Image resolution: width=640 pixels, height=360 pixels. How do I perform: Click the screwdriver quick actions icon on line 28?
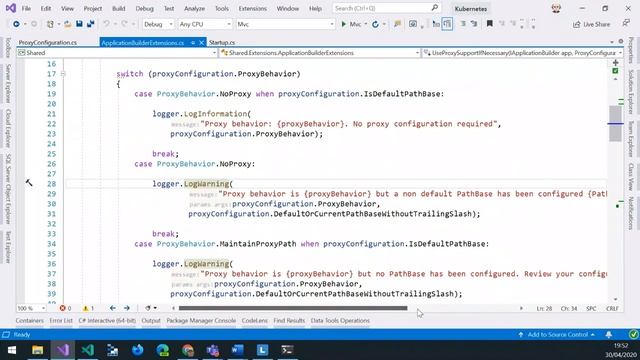[29, 183]
